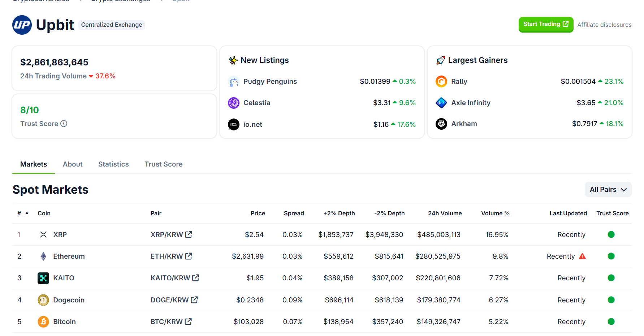Click green trust score dot for XRP
This screenshot has width=644, height=336.
pyautogui.click(x=611, y=234)
